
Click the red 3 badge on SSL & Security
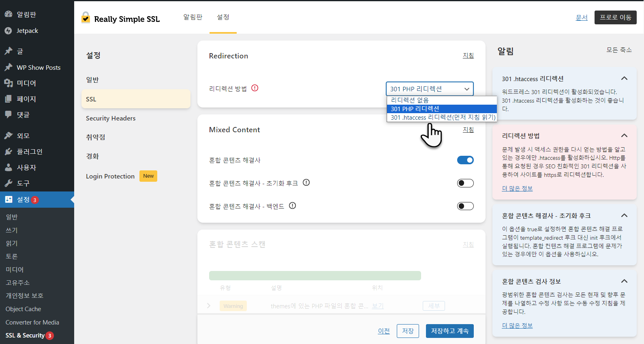(49, 335)
